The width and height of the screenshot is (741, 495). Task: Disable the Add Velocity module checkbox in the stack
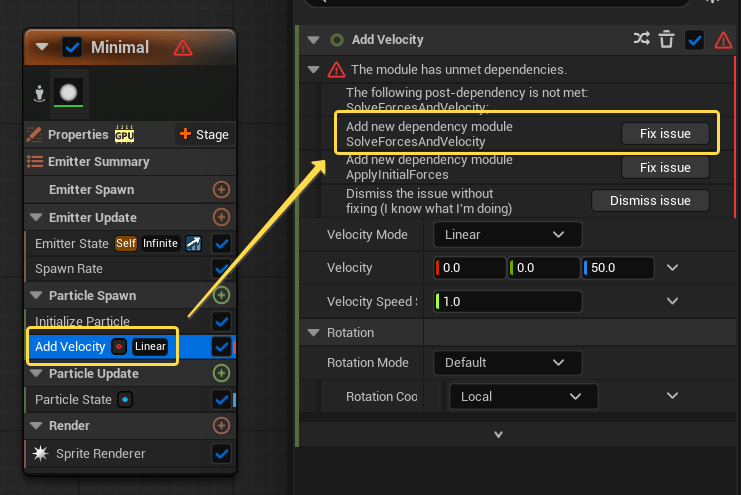221,347
